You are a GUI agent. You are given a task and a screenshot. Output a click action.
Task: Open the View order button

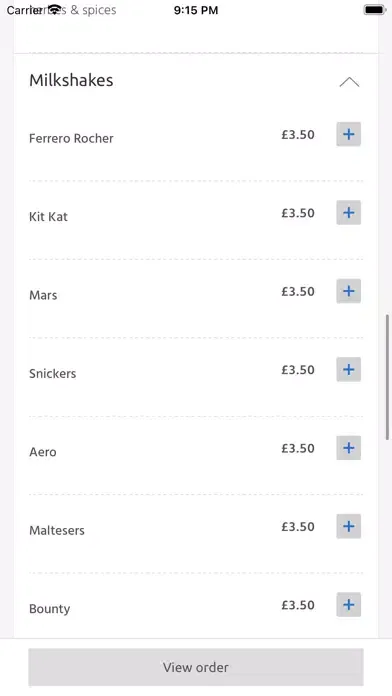click(196, 667)
